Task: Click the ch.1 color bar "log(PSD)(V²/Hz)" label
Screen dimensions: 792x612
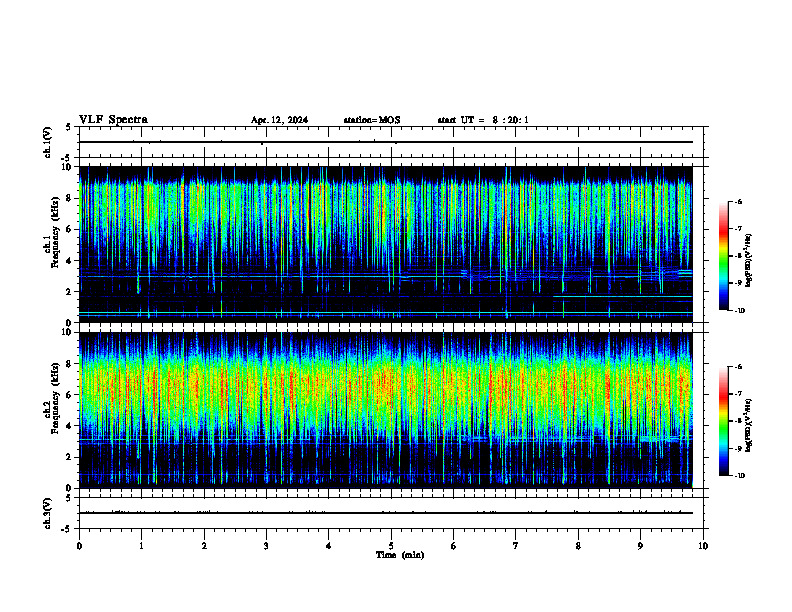Action: (x=749, y=260)
